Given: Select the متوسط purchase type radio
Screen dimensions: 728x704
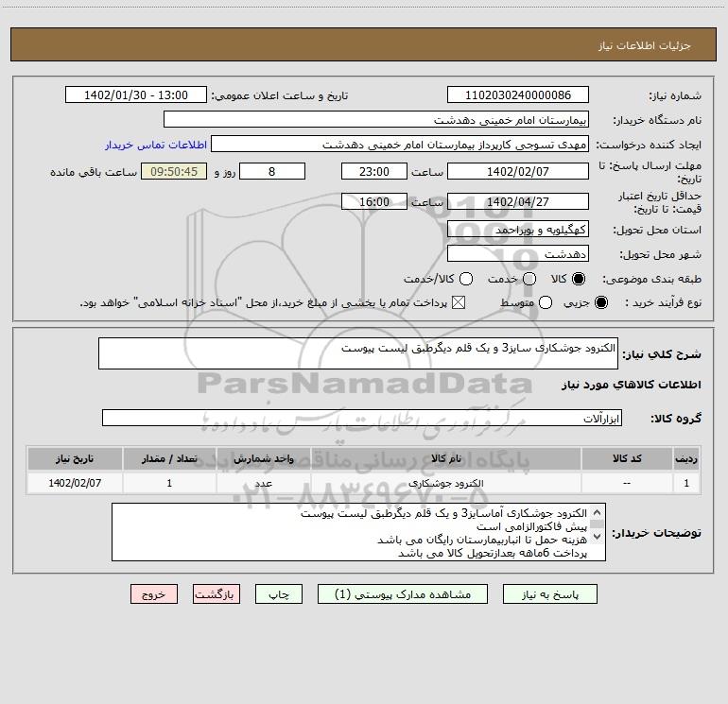Looking at the screenshot, I should pyautogui.click(x=546, y=302).
